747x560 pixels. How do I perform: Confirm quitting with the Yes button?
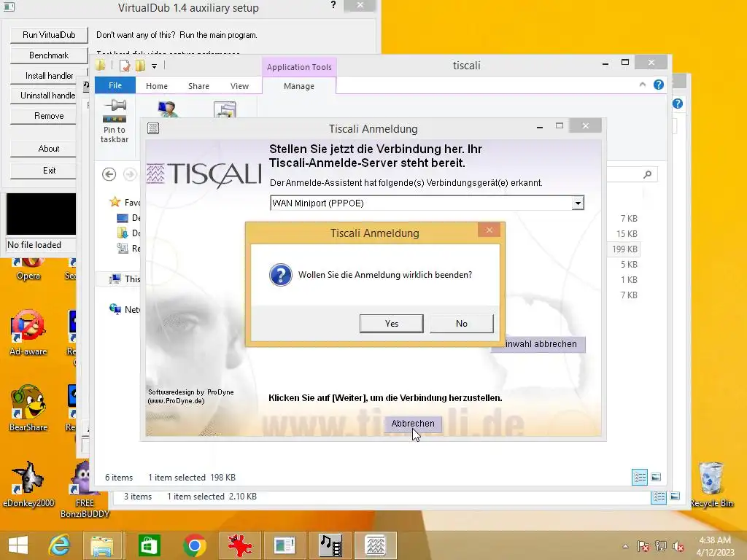coord(391,323)
